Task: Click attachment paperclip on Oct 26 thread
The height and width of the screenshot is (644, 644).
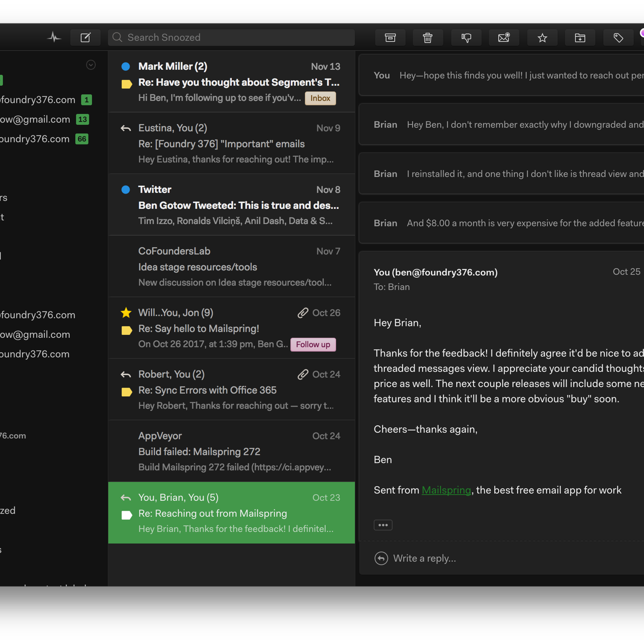Action: [x=303, y=313]
